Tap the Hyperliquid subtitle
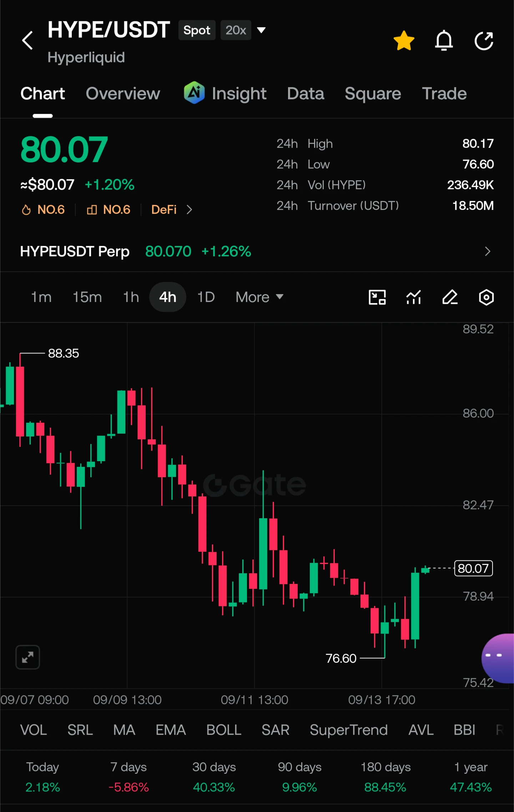 [x=86, y=57]
